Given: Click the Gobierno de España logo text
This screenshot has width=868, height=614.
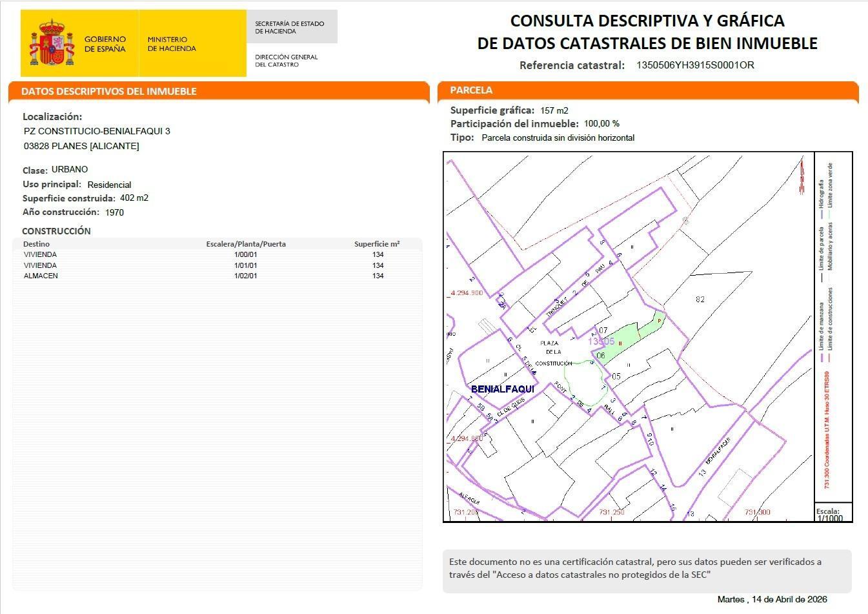Looking at the screenshot, I should [105, 44].
